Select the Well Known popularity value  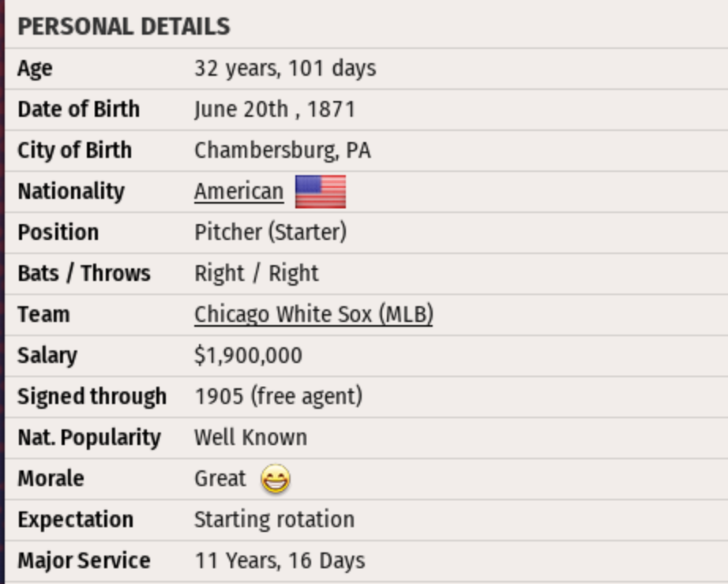coord(250,438)
